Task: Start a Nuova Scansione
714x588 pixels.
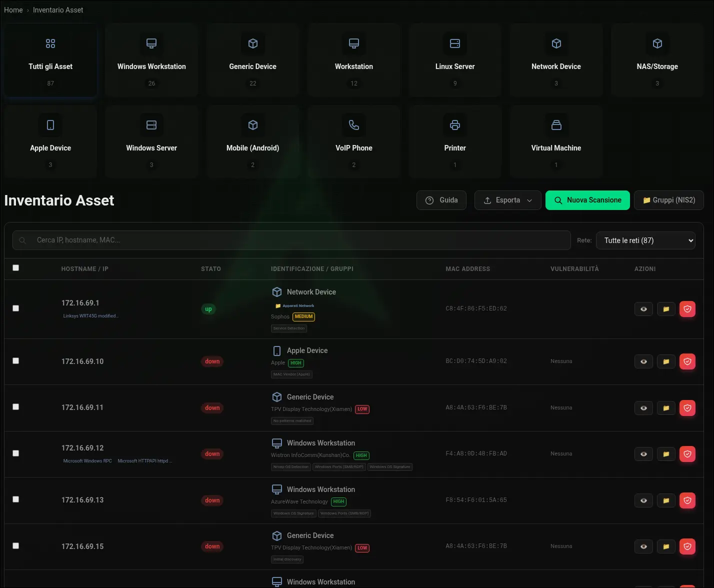Action: pos(587,200)
